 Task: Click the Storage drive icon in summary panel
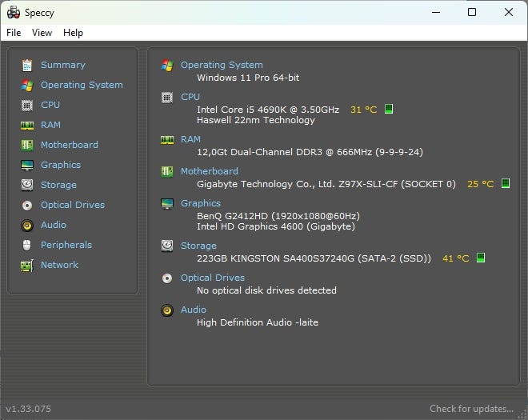click(x=167, y=246)
